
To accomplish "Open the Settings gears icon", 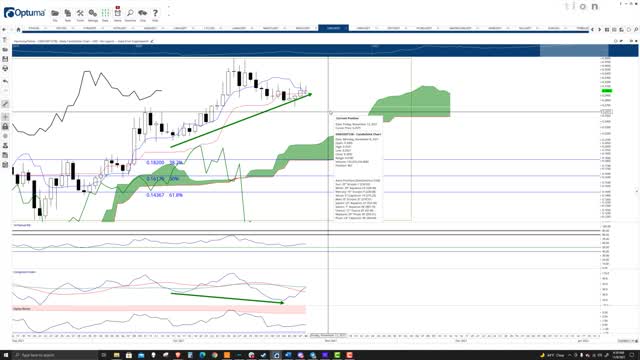I will point(93,13).
